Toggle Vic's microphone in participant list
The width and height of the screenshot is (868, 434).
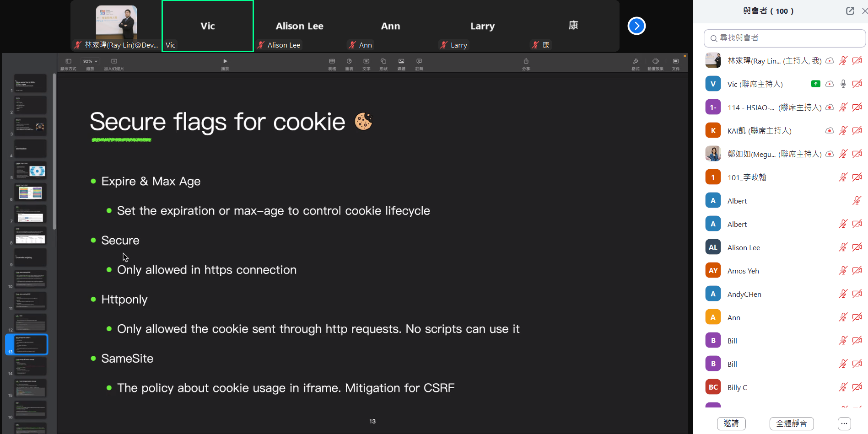[x=843, y=84]
